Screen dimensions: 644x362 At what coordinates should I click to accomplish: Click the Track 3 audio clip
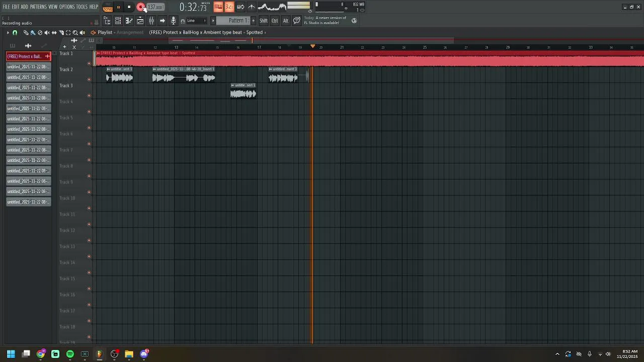click(x=244, y=91)
